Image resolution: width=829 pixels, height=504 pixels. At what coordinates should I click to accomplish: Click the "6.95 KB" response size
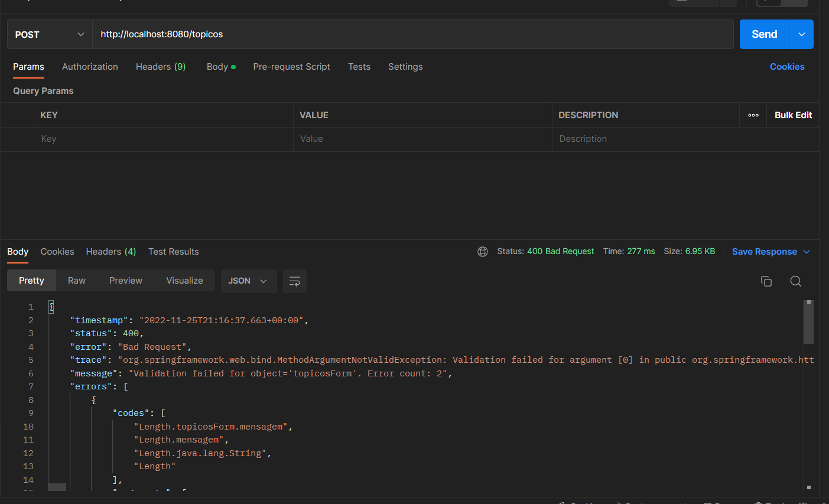coord(700,252)
